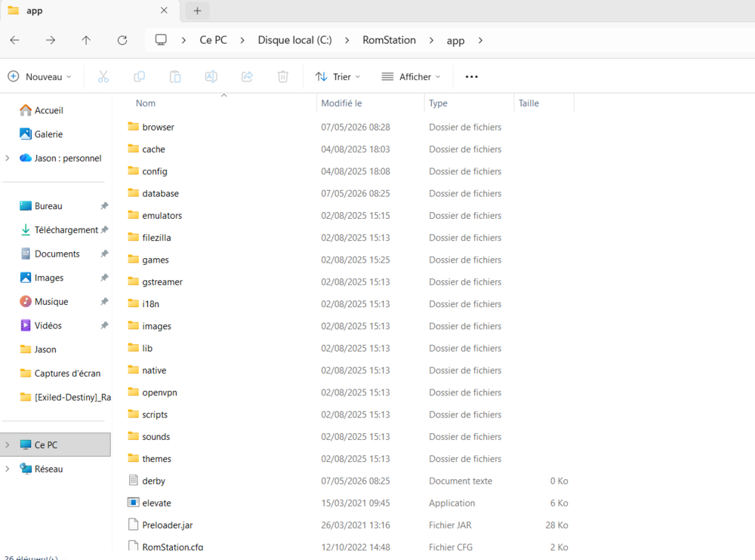
Task: Add a new tab with plus button
Action: point(197,11)
